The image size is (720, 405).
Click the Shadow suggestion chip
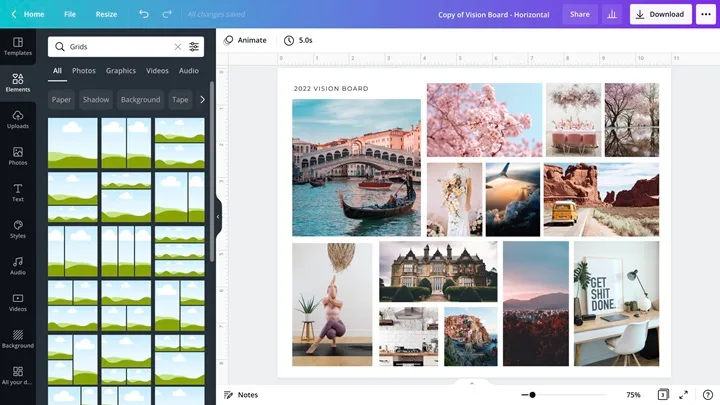pyautogui.click(x=96, y=100)
